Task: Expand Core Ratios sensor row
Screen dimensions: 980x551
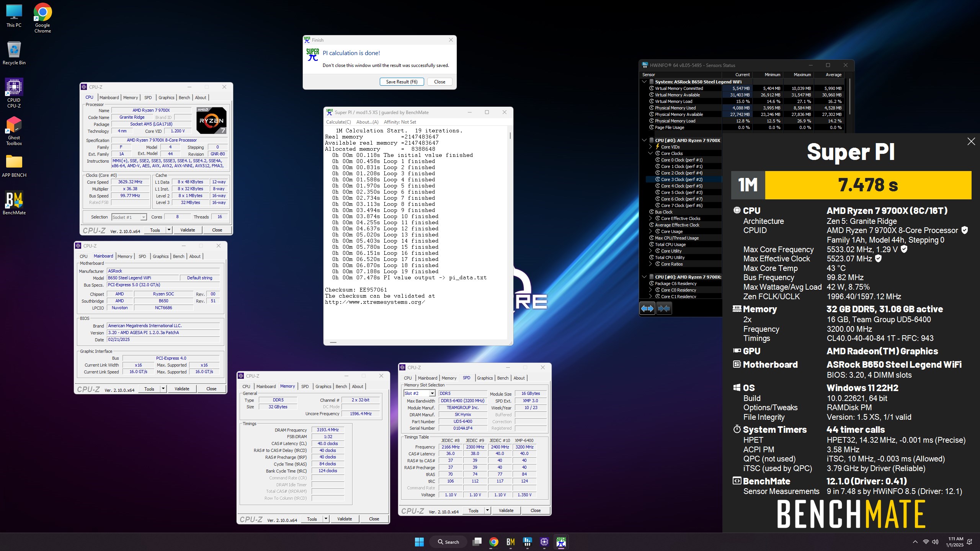Action: click(x=650, y=264)
